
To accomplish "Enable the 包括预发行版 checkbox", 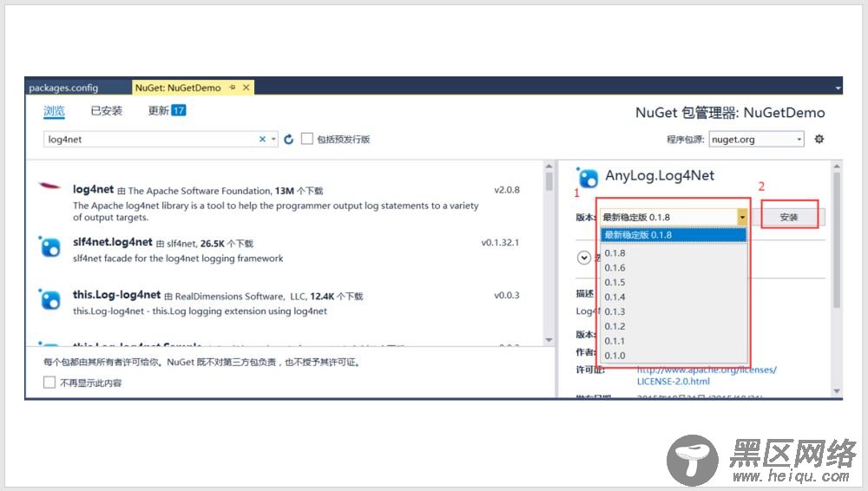I will (x=306, y=139).
